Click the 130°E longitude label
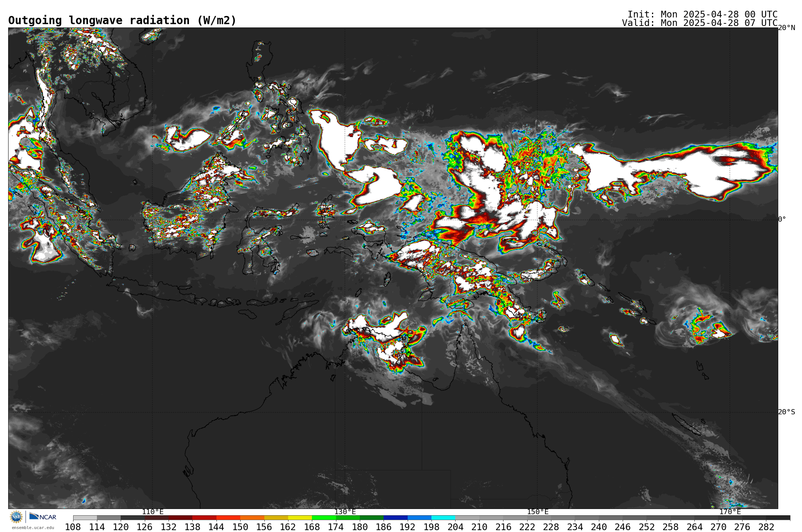The image size is (802, 532). [x=345, y=512]
